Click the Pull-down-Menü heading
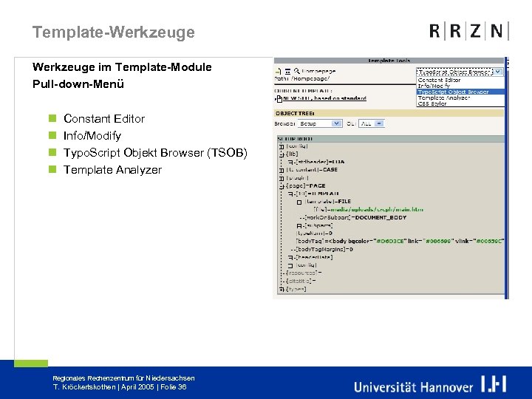Screen dimensions: 532x399 click(78, 83)
